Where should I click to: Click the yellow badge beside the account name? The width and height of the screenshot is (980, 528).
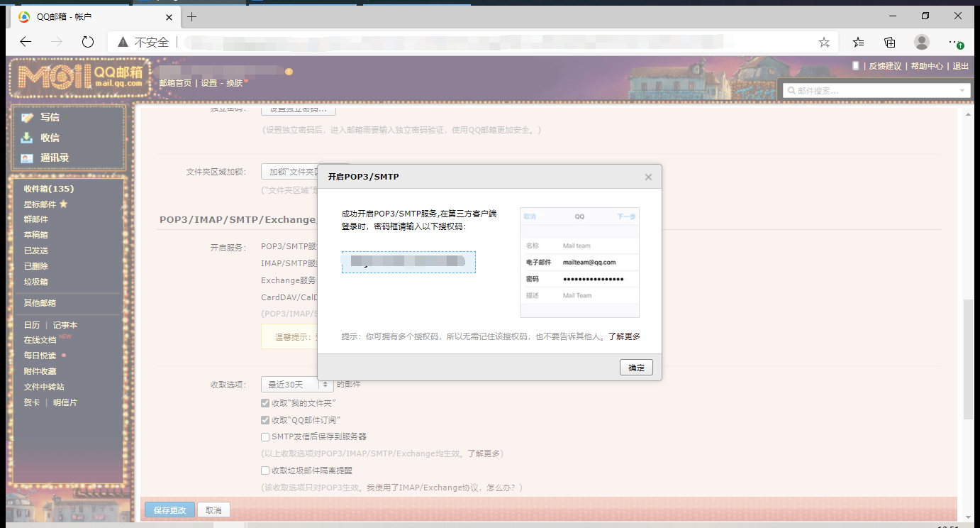(x=289, y=71)
